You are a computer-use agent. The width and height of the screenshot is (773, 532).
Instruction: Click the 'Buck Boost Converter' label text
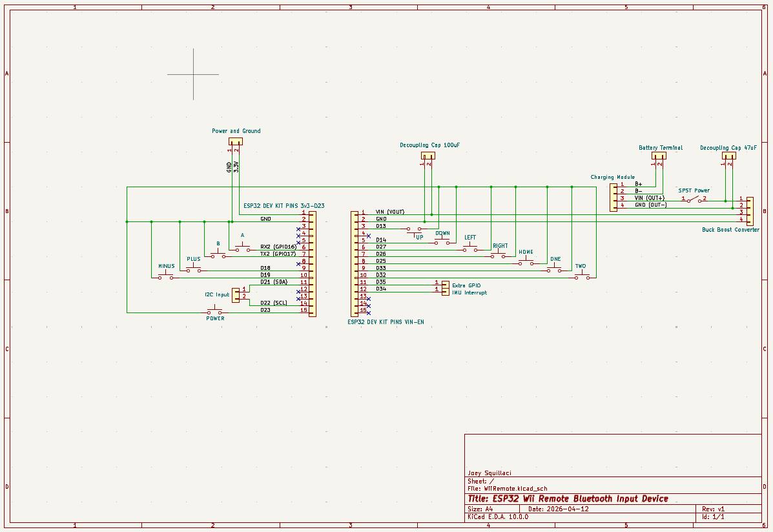click(x=730, y=230)
